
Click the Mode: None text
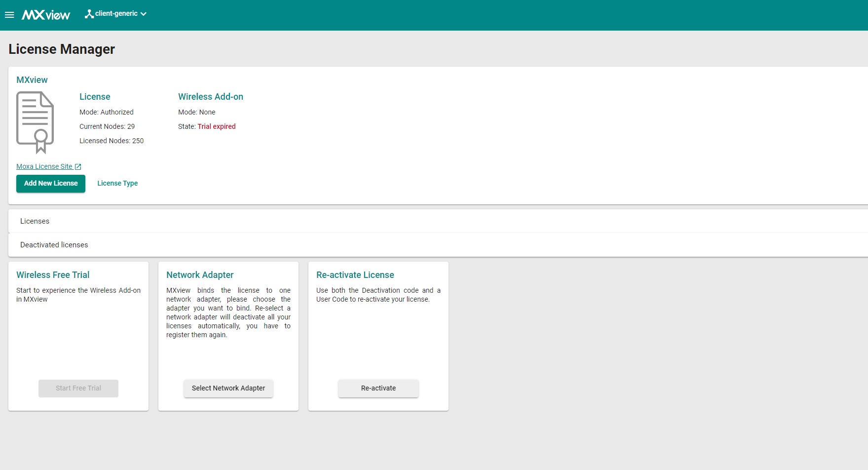click(197, 112)
